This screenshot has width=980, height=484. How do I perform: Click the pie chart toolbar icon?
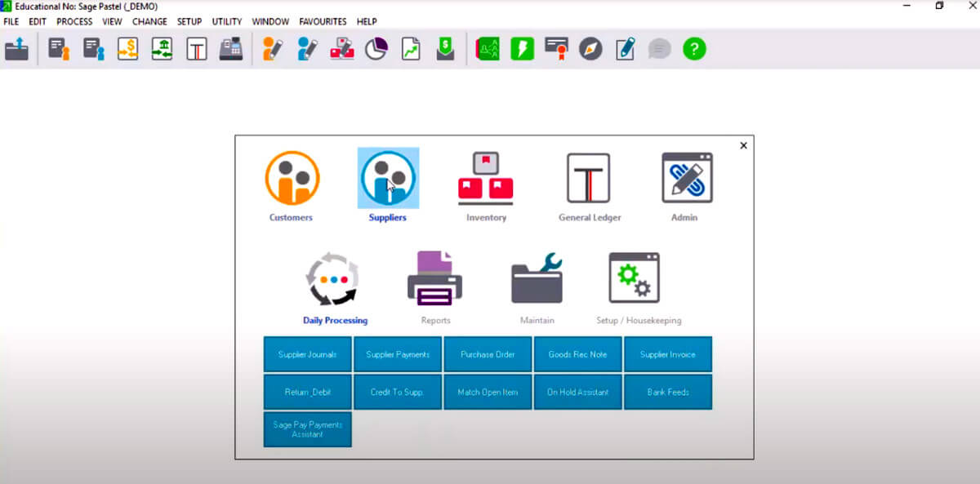click(376, 49)
